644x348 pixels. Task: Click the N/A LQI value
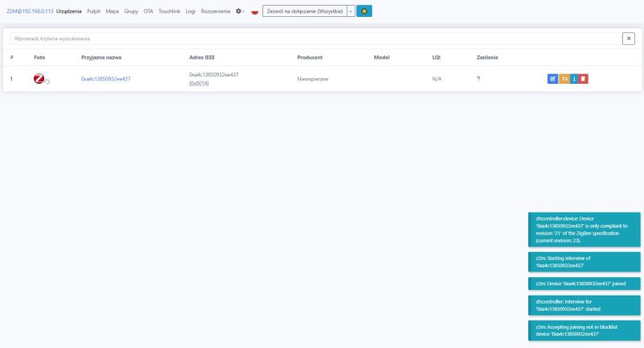[x=437, y=79]
